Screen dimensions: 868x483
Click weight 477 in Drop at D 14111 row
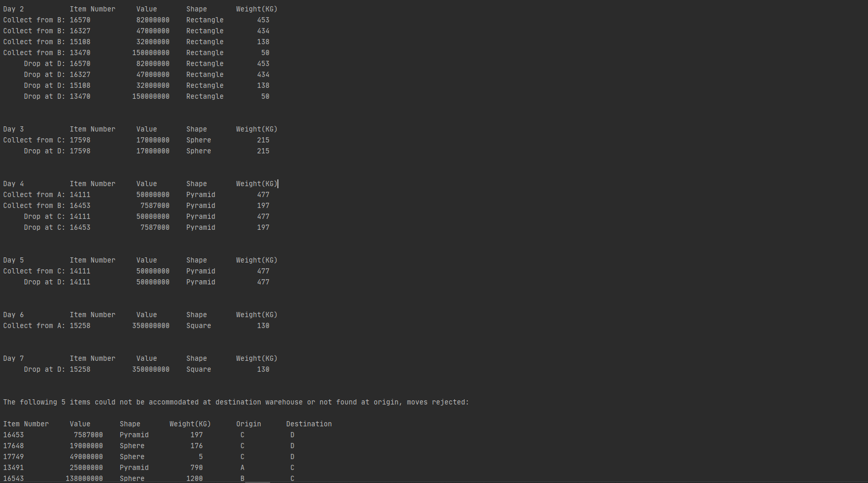point(263,282)
